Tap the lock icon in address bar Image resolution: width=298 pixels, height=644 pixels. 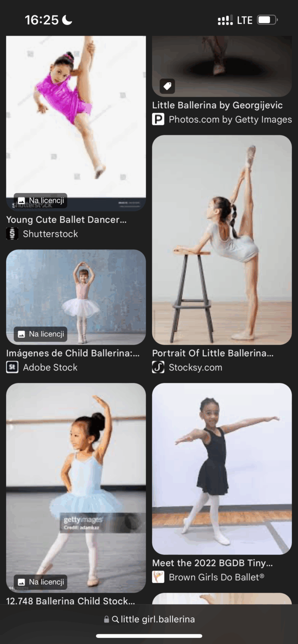(107, 620)
